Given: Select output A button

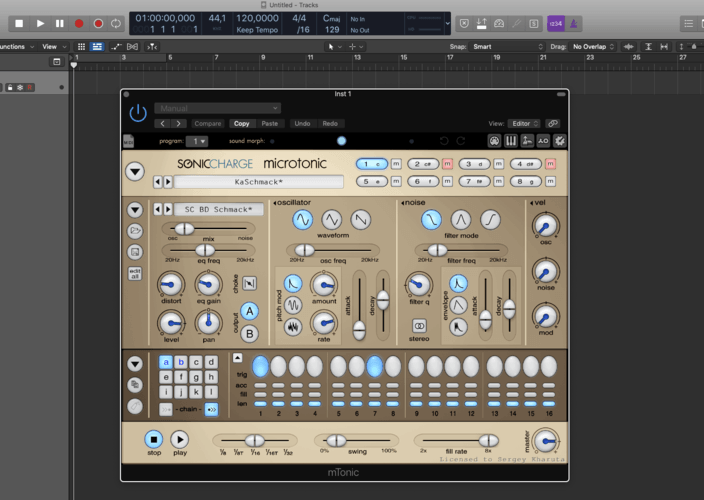Looking at the screenshot, I should (x=249, y=311).
